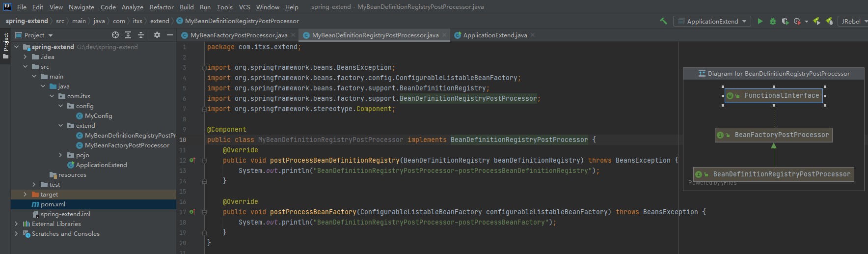Click the locate opened file target icon

click(115, 35)
